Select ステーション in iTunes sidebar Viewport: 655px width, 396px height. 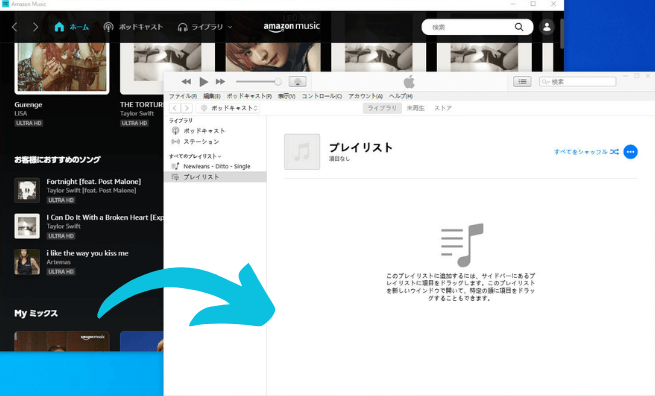pos(201,142)
